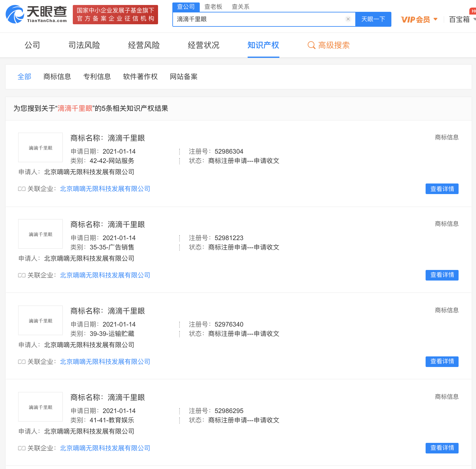Click the monitor icon beside first result's 关联企业
This screenshot has height=469, width=476.
pos(21,188)
